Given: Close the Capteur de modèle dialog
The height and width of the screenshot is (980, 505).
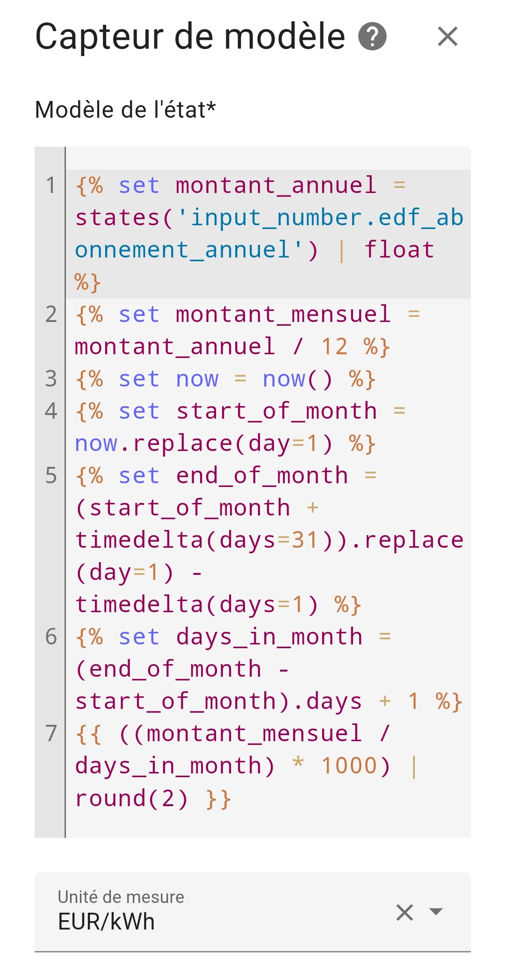Looking at the screenshot, I should (x=447, y=36).
